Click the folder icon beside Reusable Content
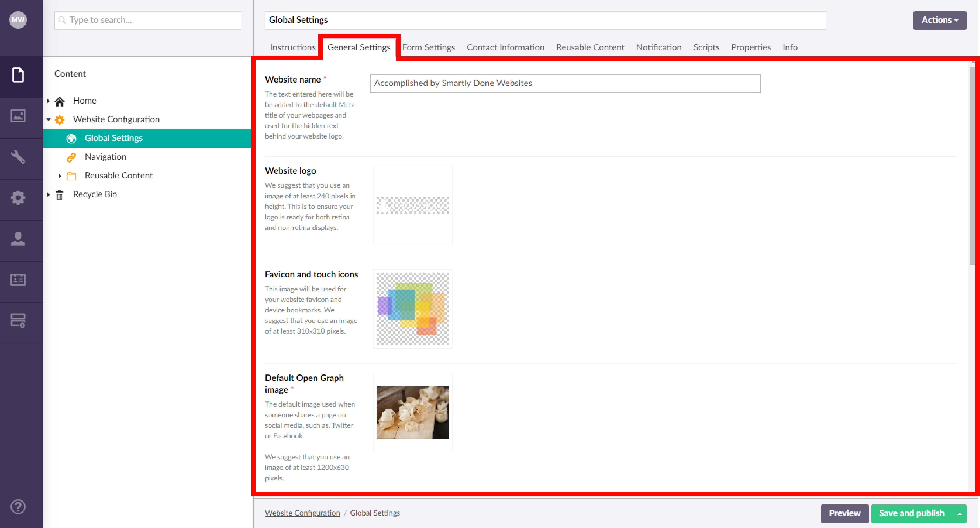The height and width of the screenshot is (528, 980). [71, 176]
